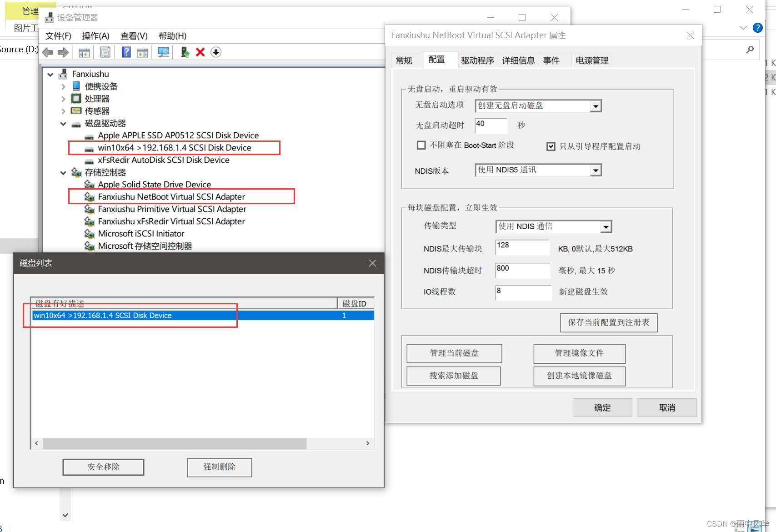Select the Fanxiushu computer root node icon
Screen dimensions: 776x532
click(64, 74)
